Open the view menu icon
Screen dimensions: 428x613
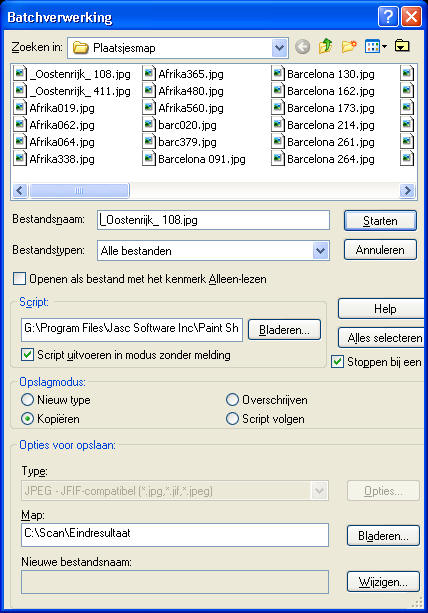tap(375, 47)
